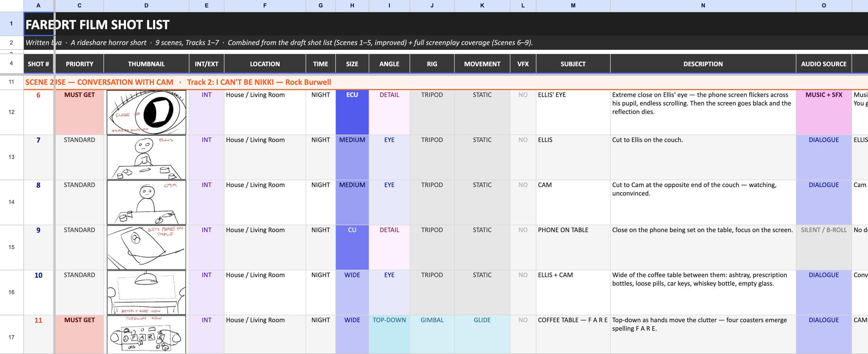
Task: Select row header 15
Action: pyautogui.click(x=12, y=247)
